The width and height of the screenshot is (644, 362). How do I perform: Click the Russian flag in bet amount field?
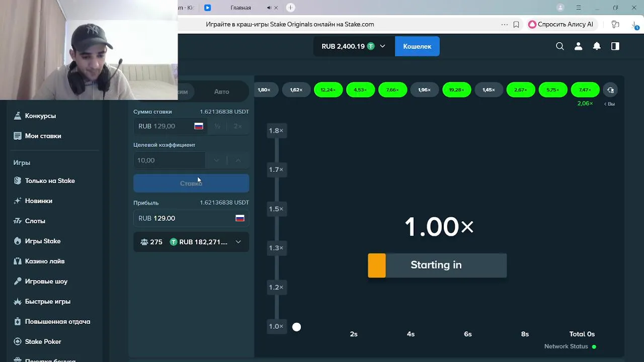click(x=199, y=126)
